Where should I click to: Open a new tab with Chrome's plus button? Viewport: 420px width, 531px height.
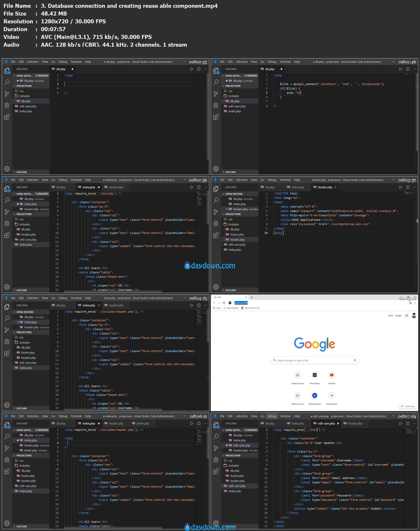click(x=252, y=297)
